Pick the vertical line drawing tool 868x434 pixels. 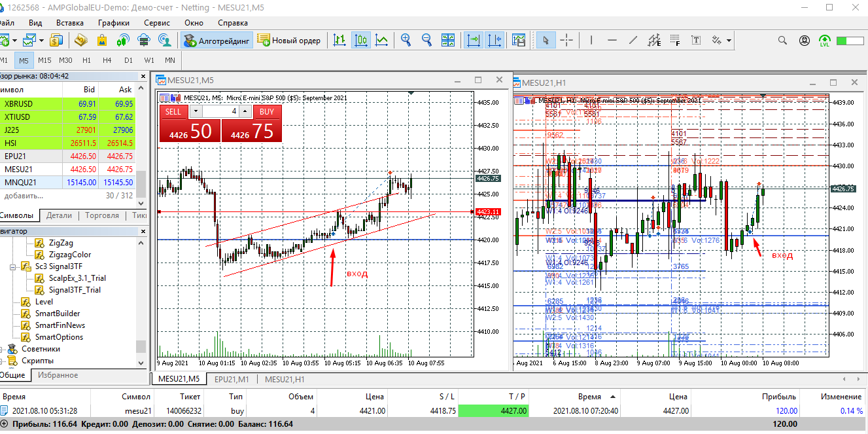591,41
